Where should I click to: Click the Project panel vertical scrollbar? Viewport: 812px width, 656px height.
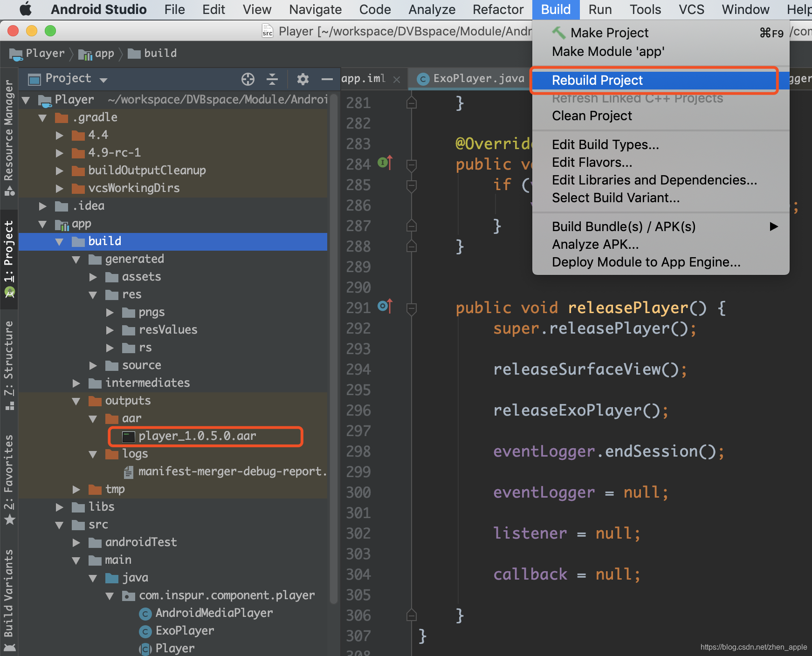333,349
